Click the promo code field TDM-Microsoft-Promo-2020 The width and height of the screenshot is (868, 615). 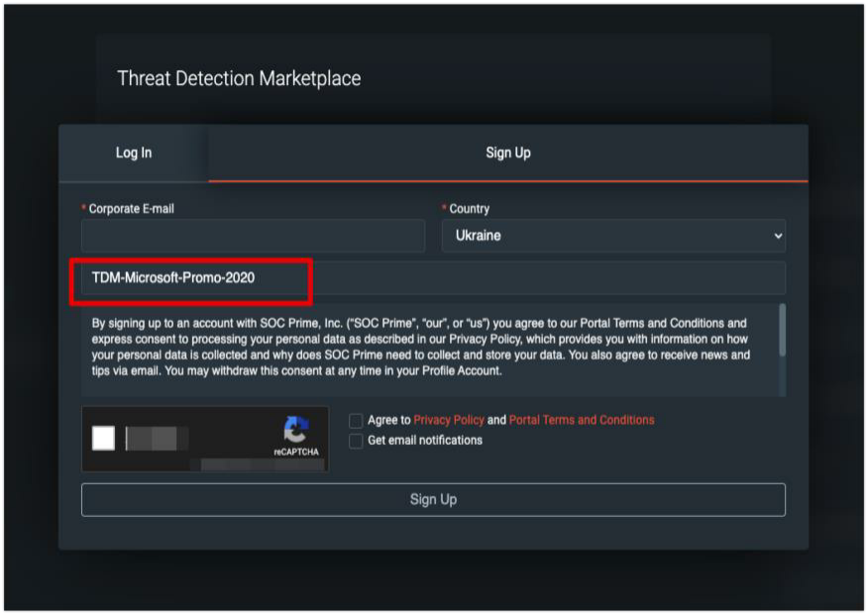pyautogui.click(x=433, y=277)
